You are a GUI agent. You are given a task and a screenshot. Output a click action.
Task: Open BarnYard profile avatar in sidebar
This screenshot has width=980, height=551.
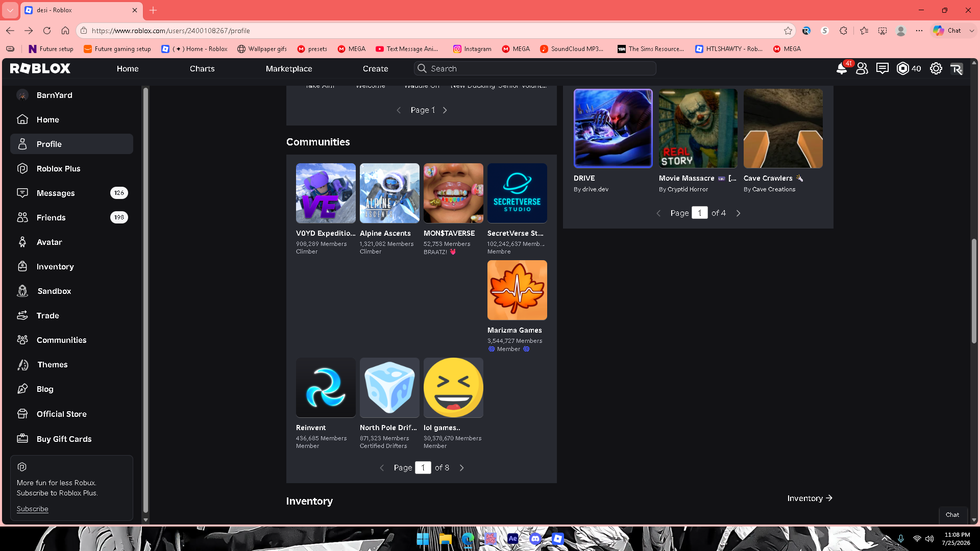pyautogui.click(x=22, y=95)
